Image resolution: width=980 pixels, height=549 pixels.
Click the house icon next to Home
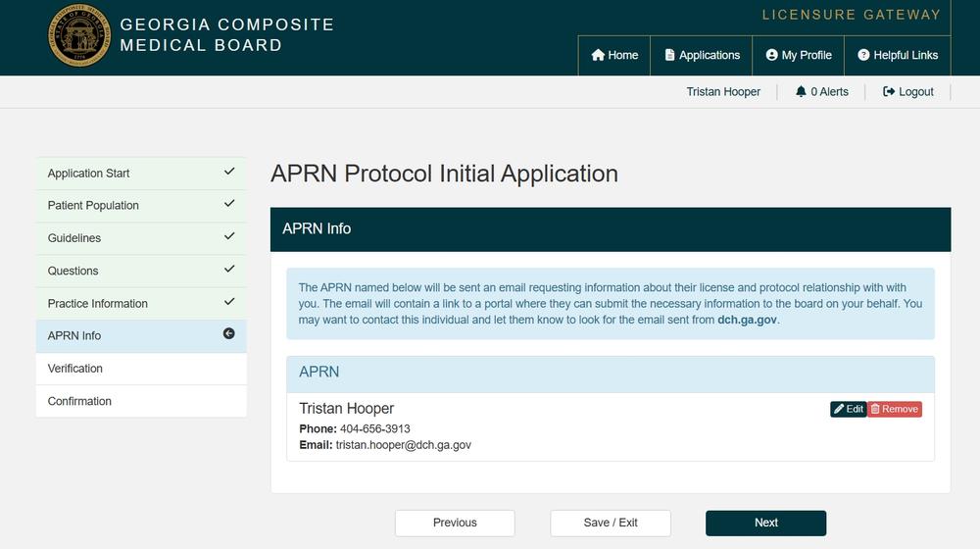tap(598, 55)
